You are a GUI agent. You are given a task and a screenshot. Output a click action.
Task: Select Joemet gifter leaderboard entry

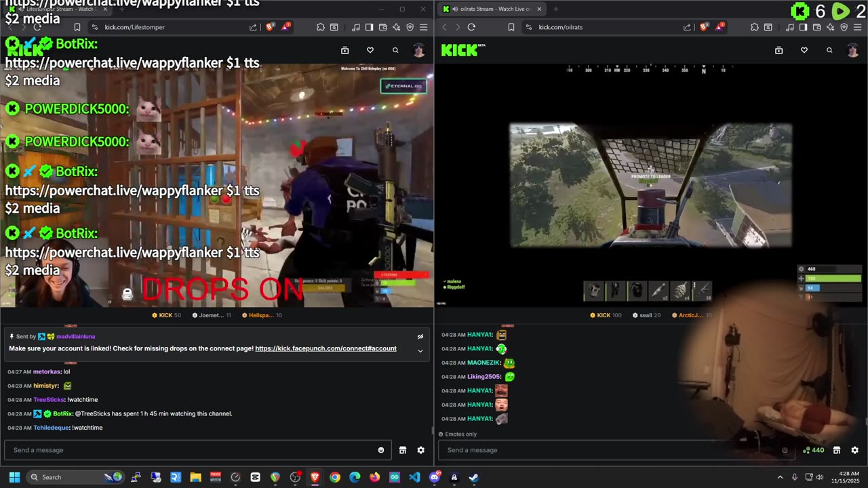tap(212, 315)
